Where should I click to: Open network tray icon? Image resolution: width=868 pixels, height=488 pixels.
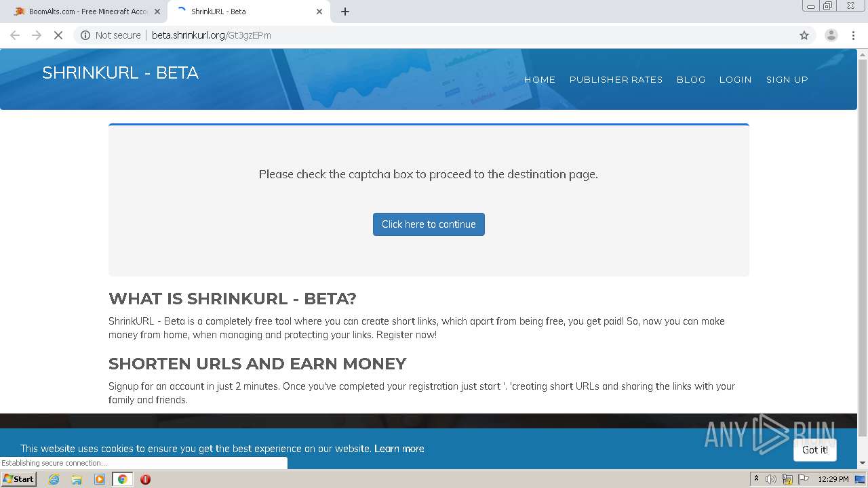[787, 479]
